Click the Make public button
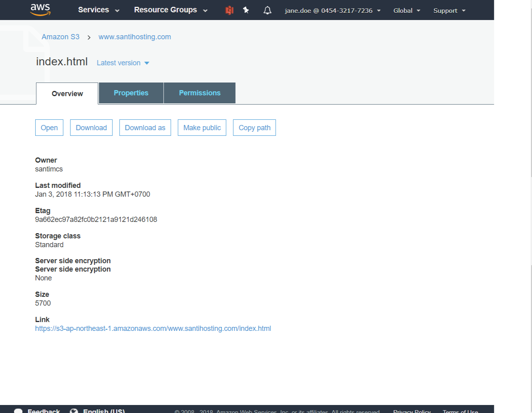 point(202,128)
